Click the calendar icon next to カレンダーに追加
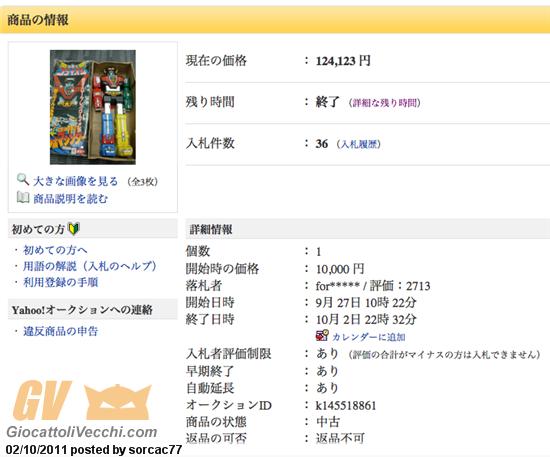Viewport: 550px width, 457px height. coord(322,336)
